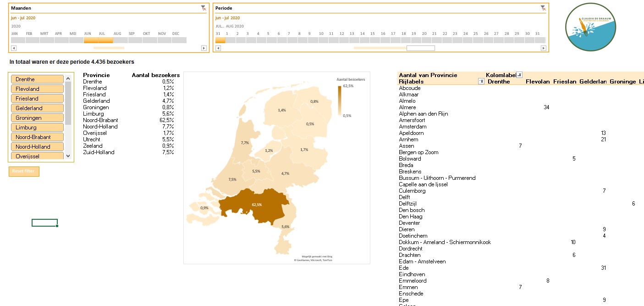This screenshot has height=306, width=644.
Task: Select JUL segment in Maanden timeline
Action: pyautogui.click(x=105, y=40)
